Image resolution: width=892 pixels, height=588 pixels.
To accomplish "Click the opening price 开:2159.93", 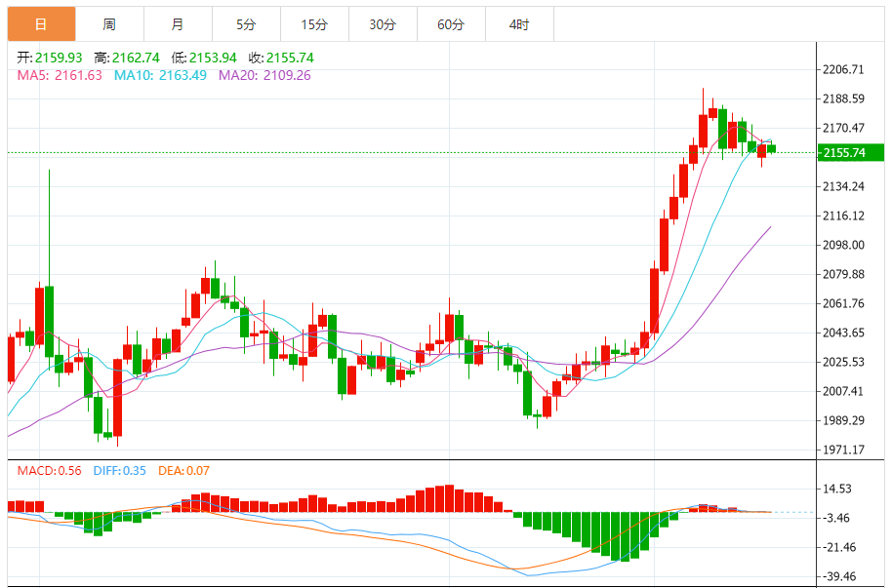I will coord(50,58).
